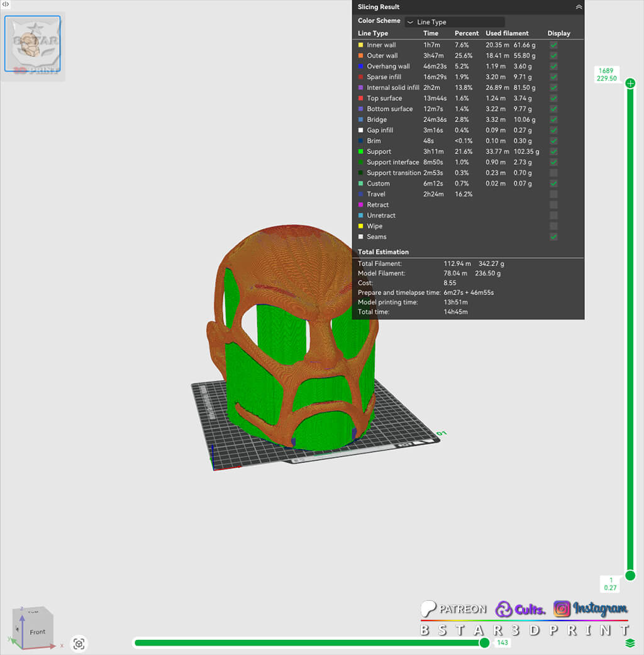Screen dimensions: 644x655
Task: Enable Retract display checkbox
Action: (553, 204)
